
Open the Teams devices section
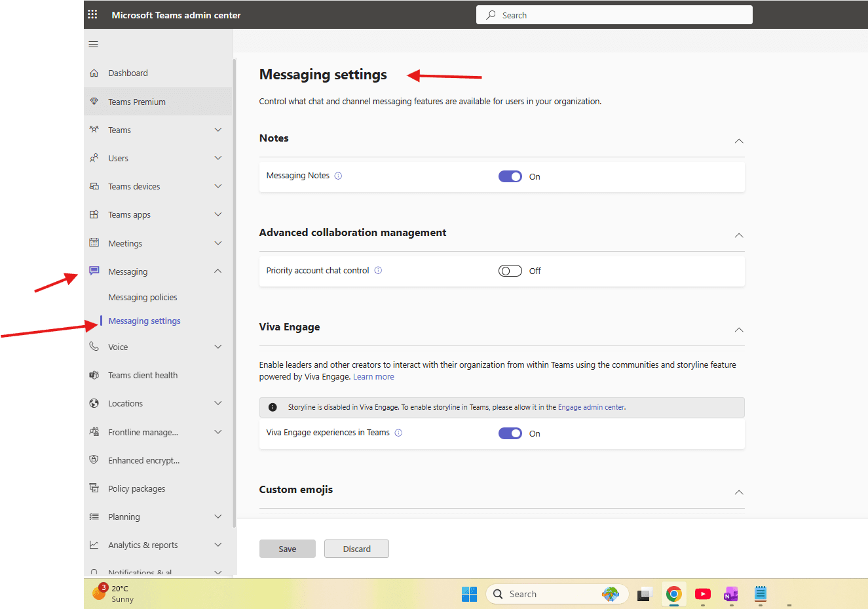coord(133,186)
